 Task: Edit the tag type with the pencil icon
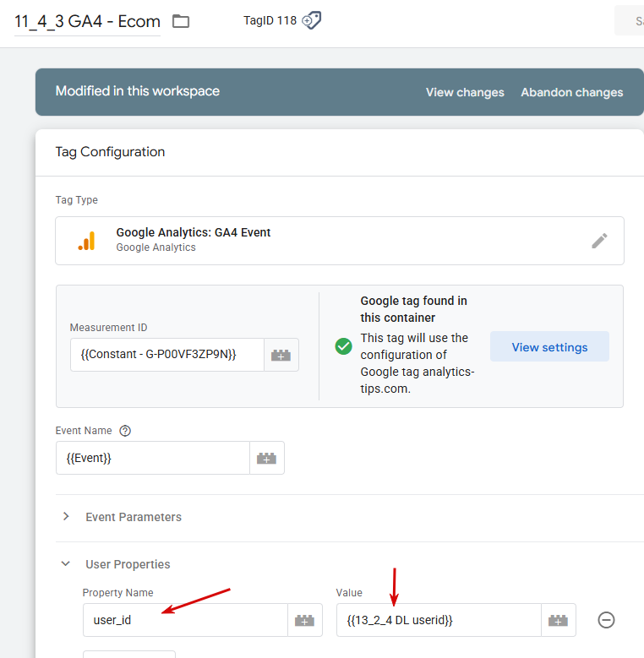[599, 241]
